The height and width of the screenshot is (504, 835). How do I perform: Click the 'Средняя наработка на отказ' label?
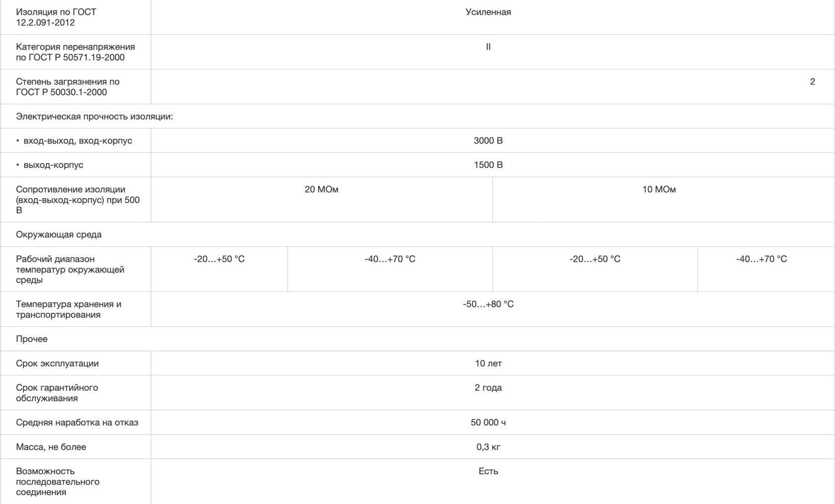coord(77,422)
